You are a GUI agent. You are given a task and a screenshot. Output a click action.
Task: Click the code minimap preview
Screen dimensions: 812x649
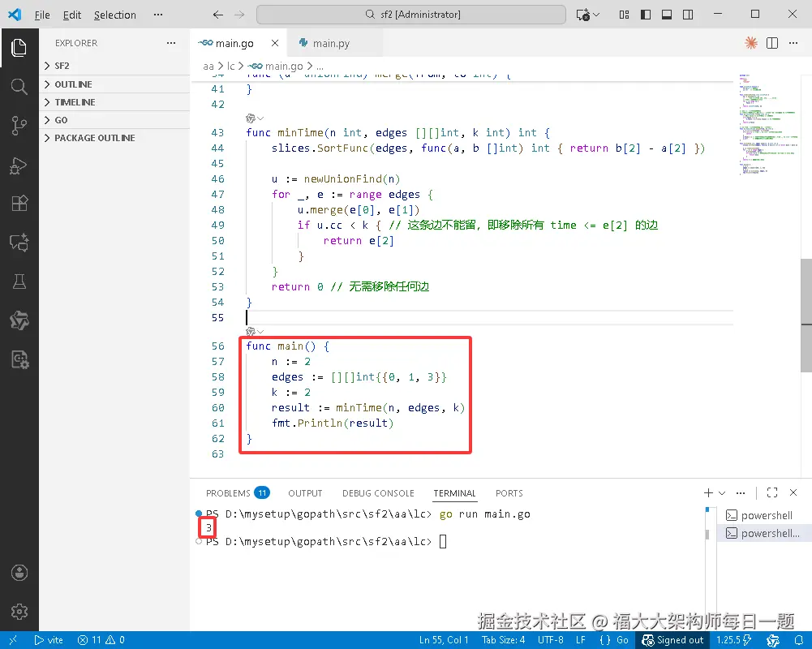point(767,124)
